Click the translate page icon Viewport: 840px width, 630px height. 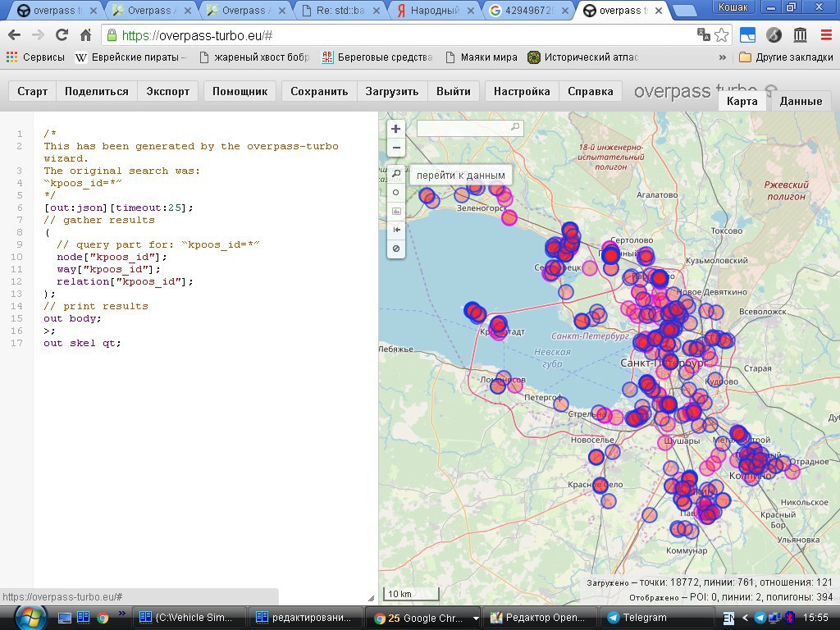coord(703,34)
